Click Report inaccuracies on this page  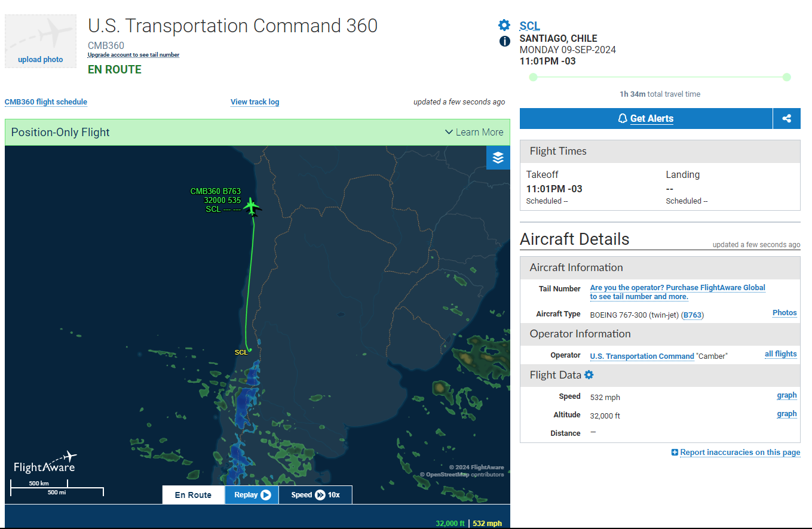click(x=740, y=453)
